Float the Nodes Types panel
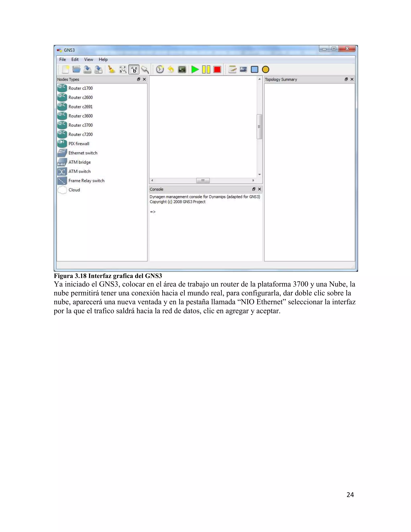Viewport: 411px width, 532px height. (139, 79)
